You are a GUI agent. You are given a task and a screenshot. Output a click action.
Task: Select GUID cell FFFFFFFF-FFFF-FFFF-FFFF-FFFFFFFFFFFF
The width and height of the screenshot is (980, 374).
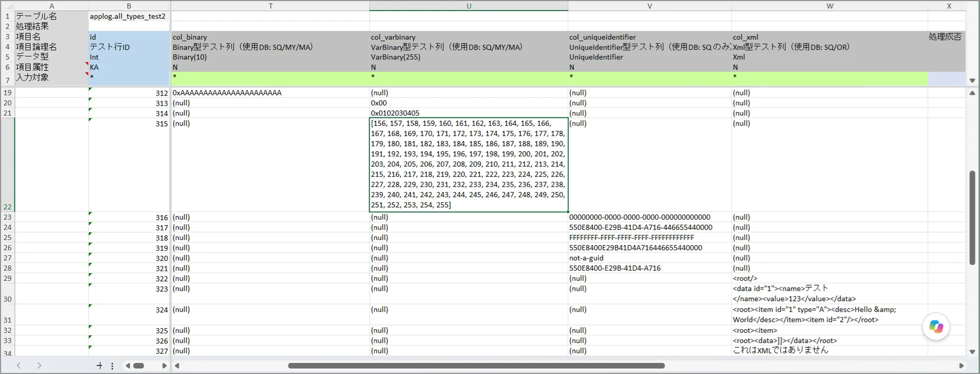[649, 237]
